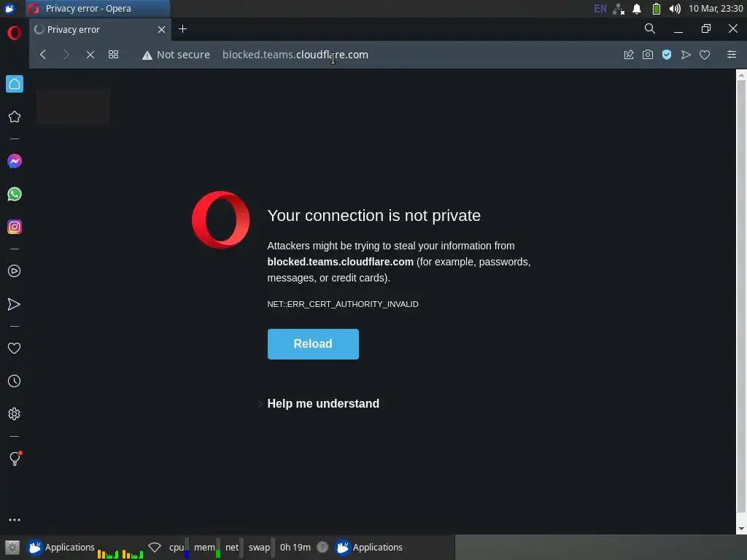Open notifications bell in top panel
The width and height of the screenshot is (747, 560).
[637, 9]
